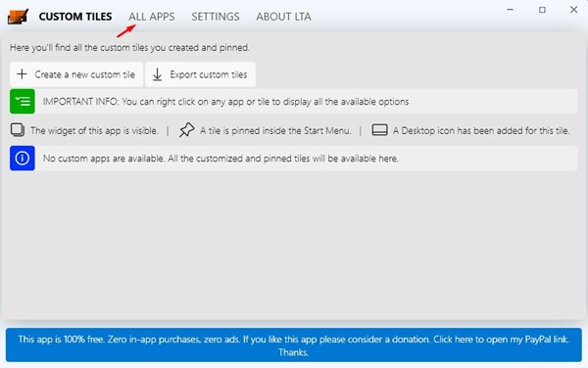Click Create a new custom tile
Screen dimensions: 588x368
[76, 74]
